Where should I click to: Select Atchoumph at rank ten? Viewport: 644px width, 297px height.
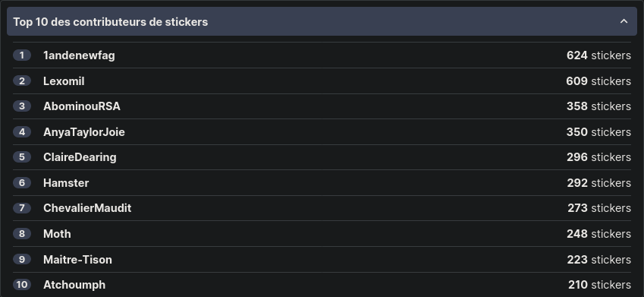point(74,285)
